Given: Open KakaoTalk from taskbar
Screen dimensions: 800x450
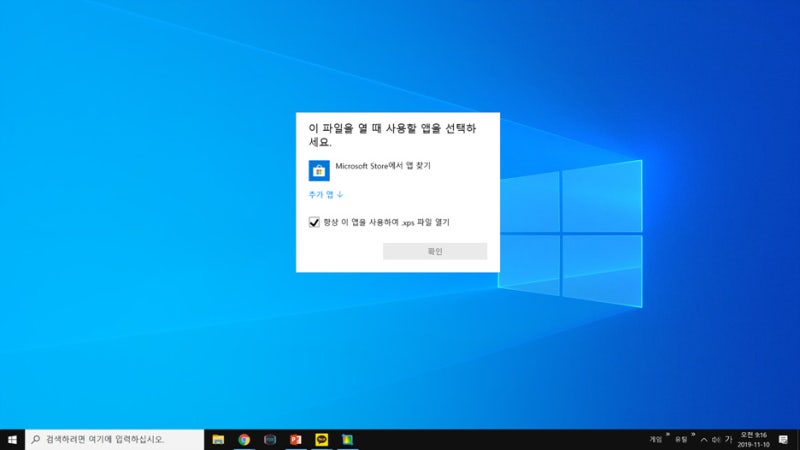Looking at the screenshot, I should (x=321, y=439).
